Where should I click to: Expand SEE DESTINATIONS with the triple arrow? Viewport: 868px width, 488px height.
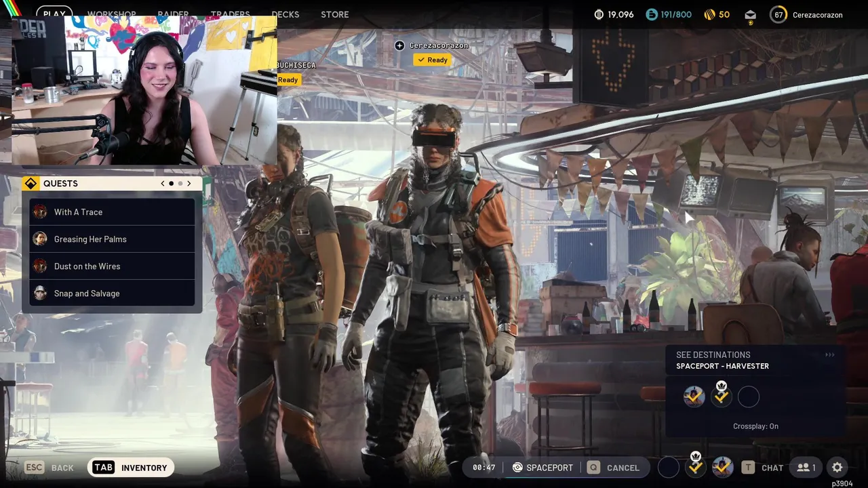click(829, 355)
